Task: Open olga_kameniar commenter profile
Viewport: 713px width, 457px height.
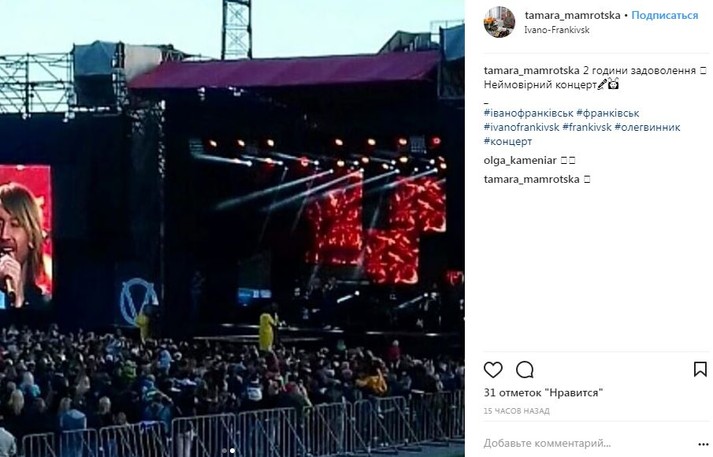Action: coord(520,161)
